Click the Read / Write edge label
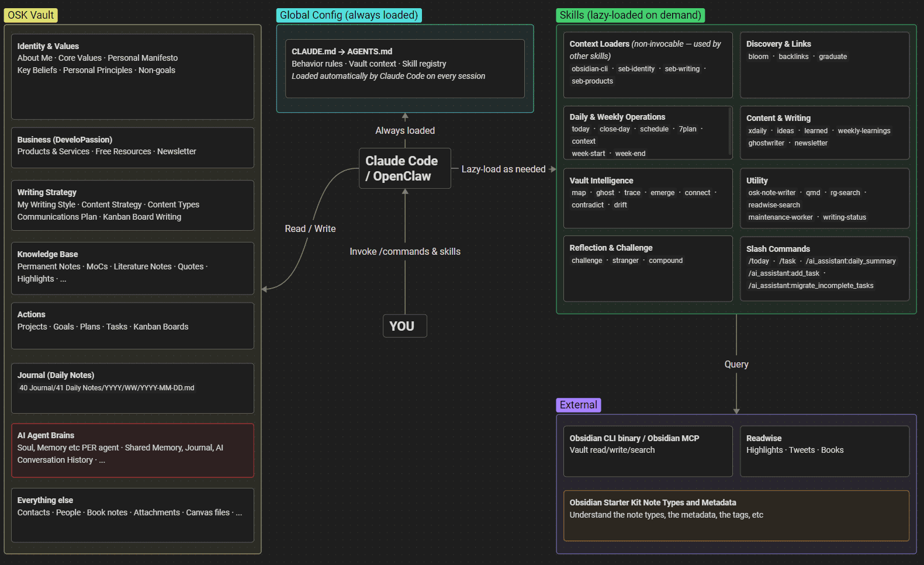The height and width of the screenshot is (565, 924). [x=310, y=228]
